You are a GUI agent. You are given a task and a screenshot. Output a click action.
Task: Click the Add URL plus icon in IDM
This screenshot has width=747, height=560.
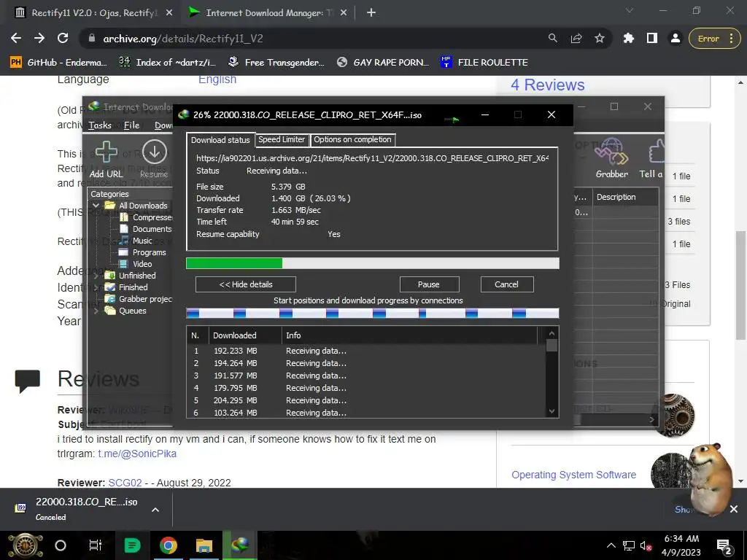(107, 152)
